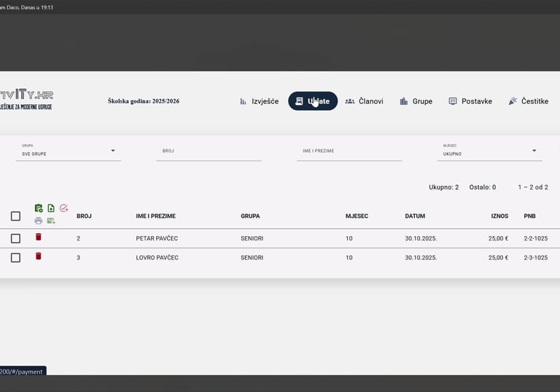The height and width of the screenshot is (392, 560).
Task: Click date 30.10.2025. in Lovro Pavčec row
Action: 421,258
